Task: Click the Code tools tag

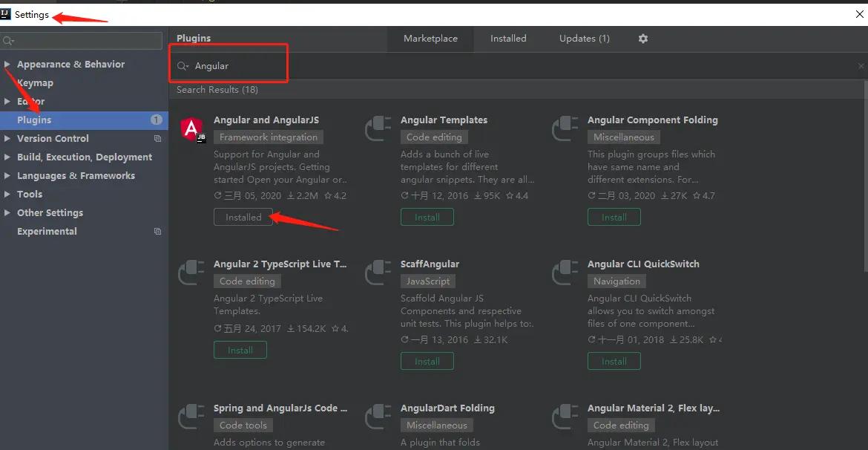Action: click(243, 425)
